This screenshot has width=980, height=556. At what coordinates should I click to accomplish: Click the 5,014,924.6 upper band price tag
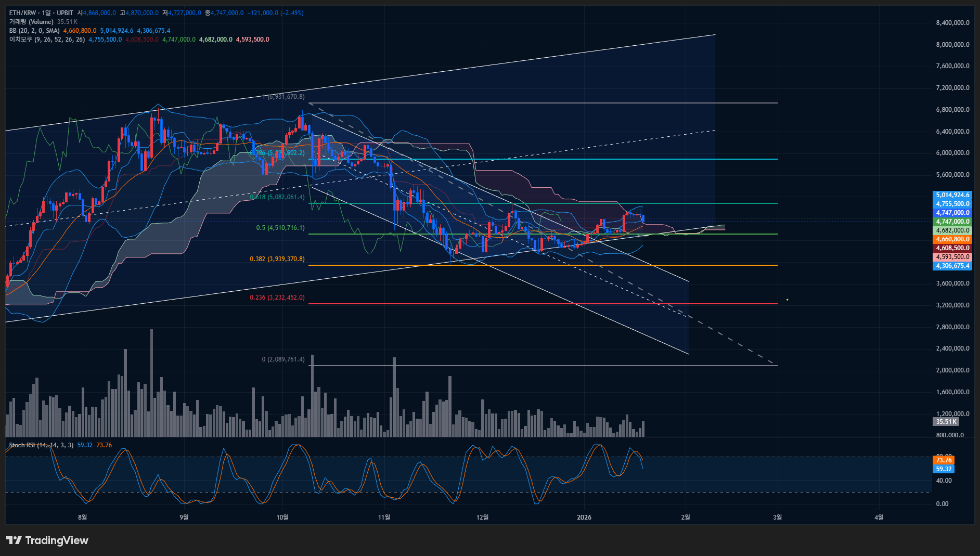click(952, 195)
